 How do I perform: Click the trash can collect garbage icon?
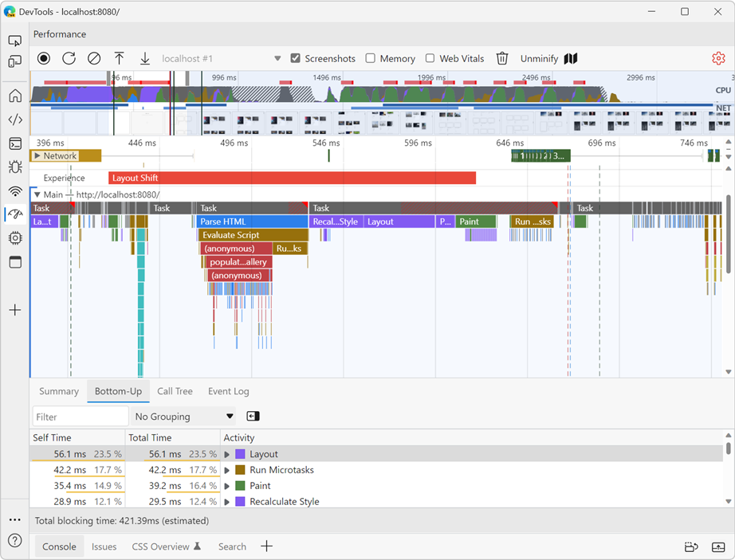point(502,58)
